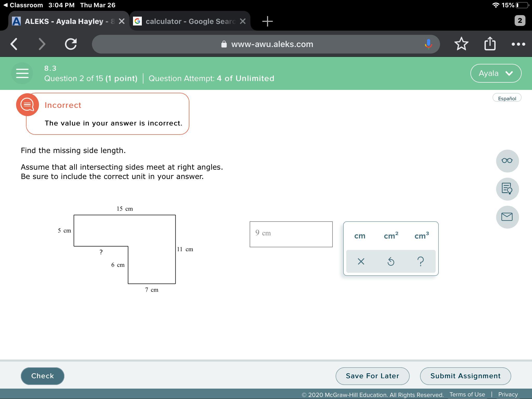Viewport: 532px width, 399px height.
Task: Click the glasses accessibility icon
Action: click(x=507, y=161)
